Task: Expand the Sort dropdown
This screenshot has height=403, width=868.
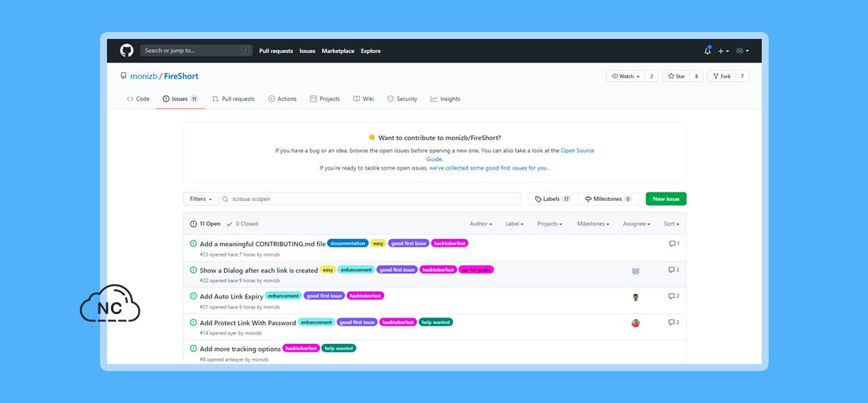Action: point(671,224)
